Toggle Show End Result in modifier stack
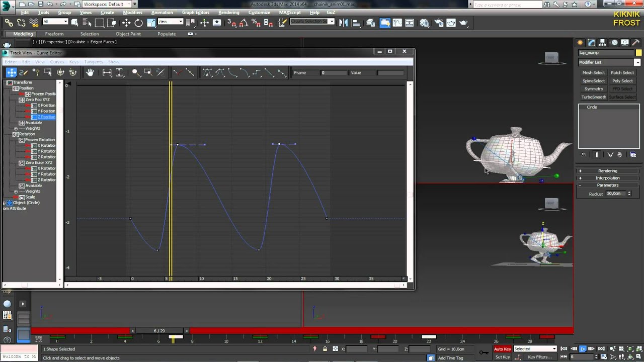 (596, 155)
